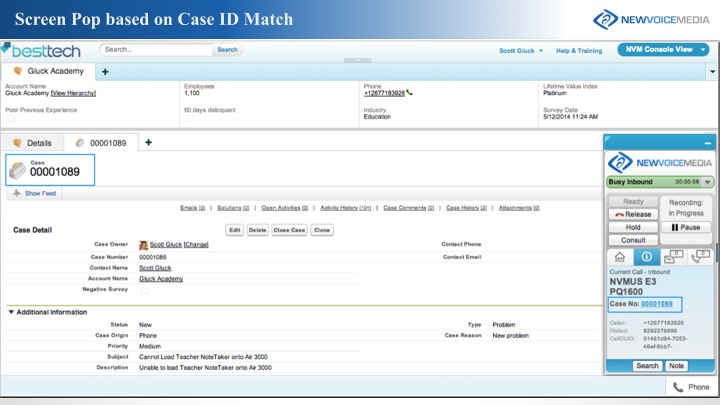Click the Close Case button

289,230
